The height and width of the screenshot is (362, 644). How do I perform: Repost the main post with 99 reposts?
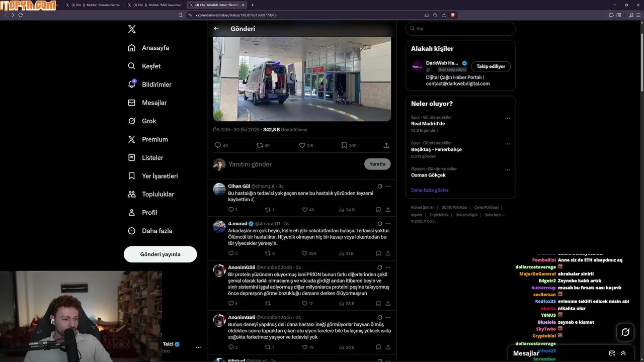[260, 145]
